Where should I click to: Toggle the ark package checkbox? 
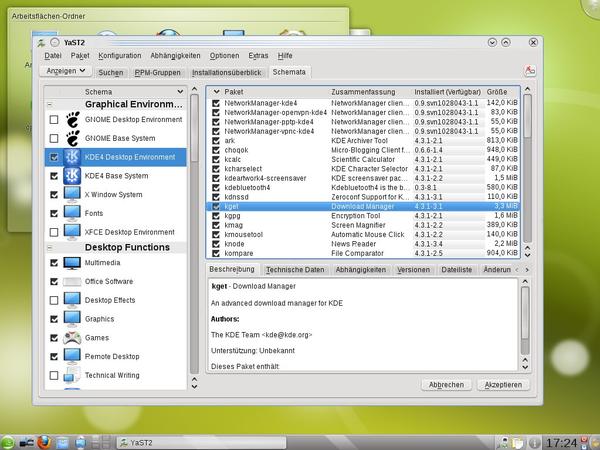[x=216, y=141]
